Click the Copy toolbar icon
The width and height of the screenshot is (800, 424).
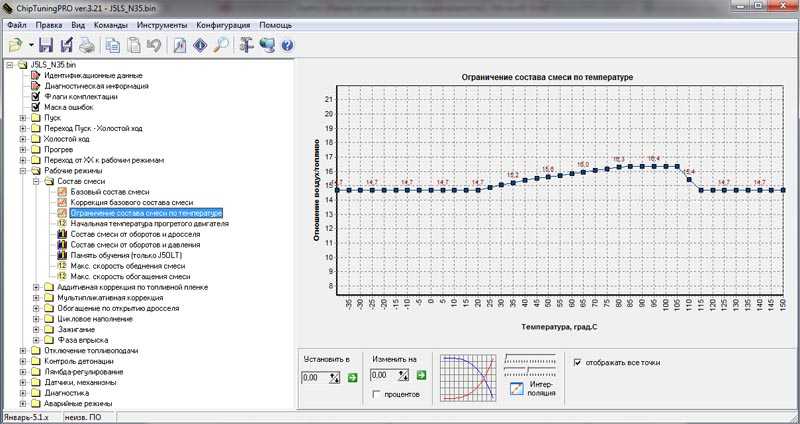coord(112,45)
